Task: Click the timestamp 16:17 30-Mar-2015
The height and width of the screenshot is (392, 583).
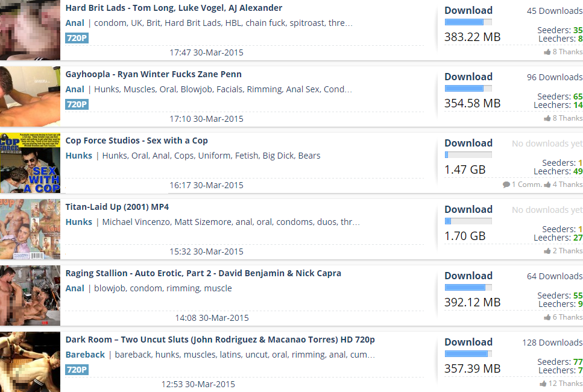Action: click(206, 185)
